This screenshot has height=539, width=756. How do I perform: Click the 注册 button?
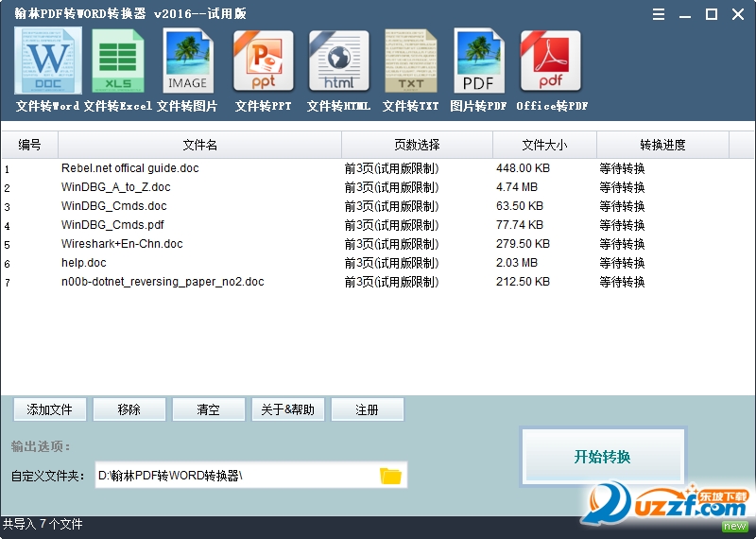(368, 409)
